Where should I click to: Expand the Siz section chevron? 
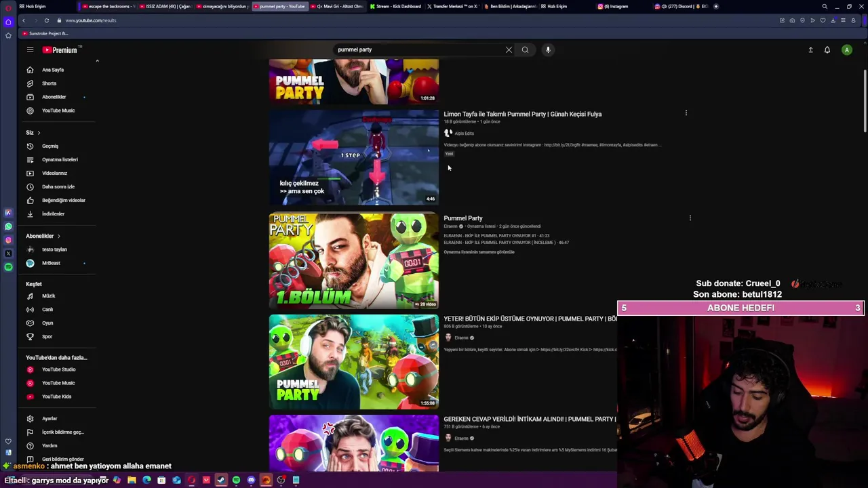point(39,133)
